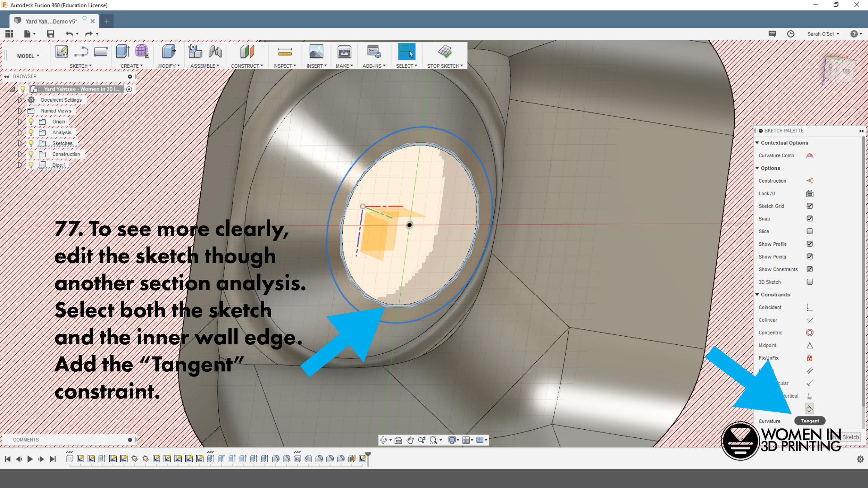
Task: Expand the Dice:1 component node
Action: 20,165
